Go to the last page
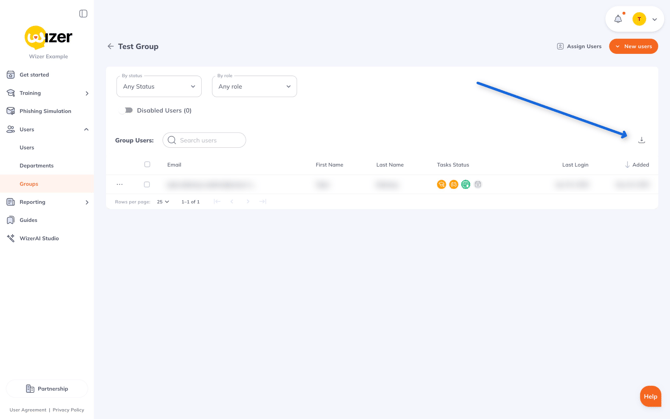The height and width of the screenshot is (419, 670). coord(263,202)
